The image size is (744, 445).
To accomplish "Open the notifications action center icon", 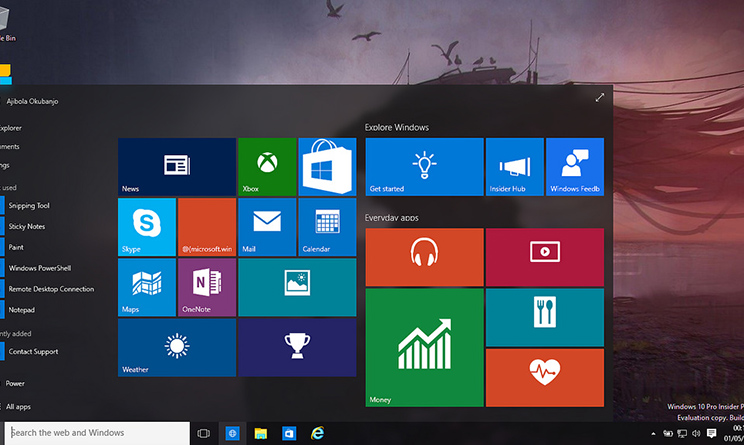I will pos(711,433).
